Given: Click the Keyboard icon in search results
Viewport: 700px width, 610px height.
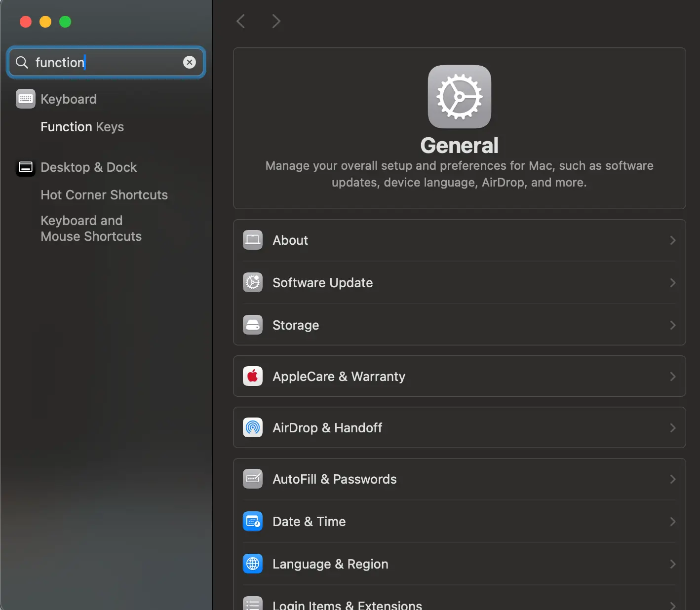Looking at the screenshot, I should 26,99.
